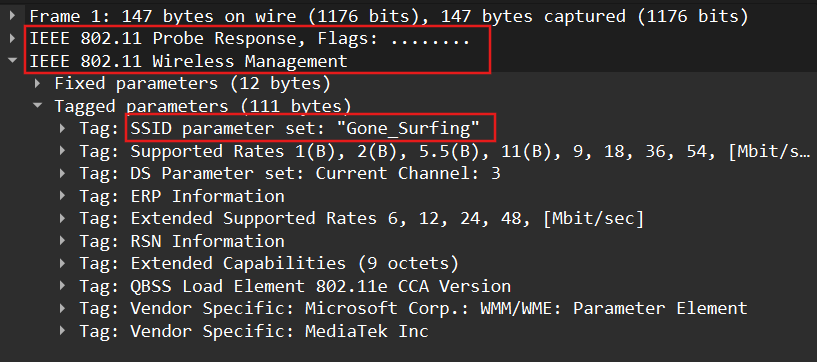This screenshot has width=817, height=362.
Task: Select the Vendor Specific MediaTek Inc row
Action: 408,331
